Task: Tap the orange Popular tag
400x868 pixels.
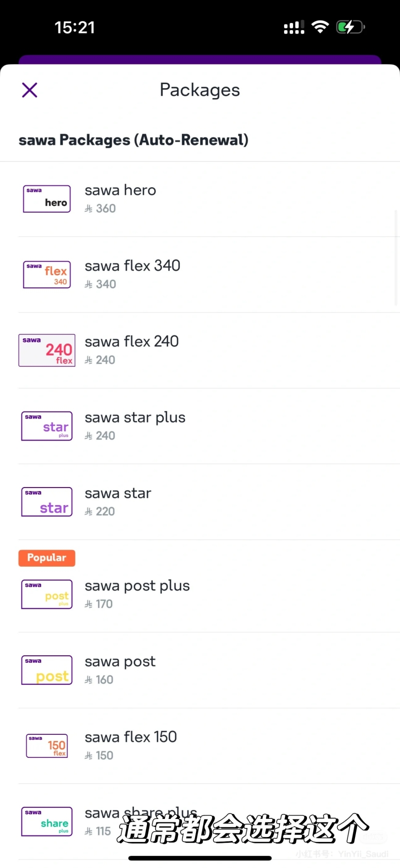Action: click(x=47, y=558)
